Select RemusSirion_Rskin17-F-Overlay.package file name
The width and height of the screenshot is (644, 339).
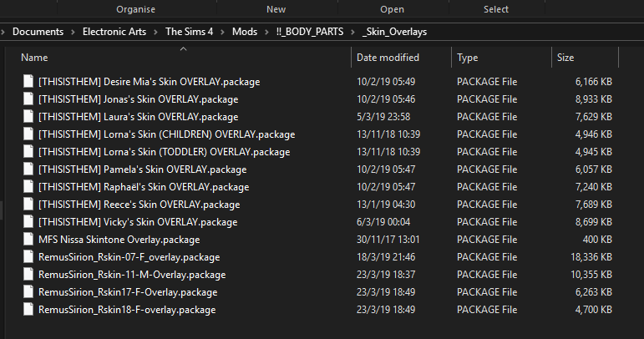[x=128, y=292]
